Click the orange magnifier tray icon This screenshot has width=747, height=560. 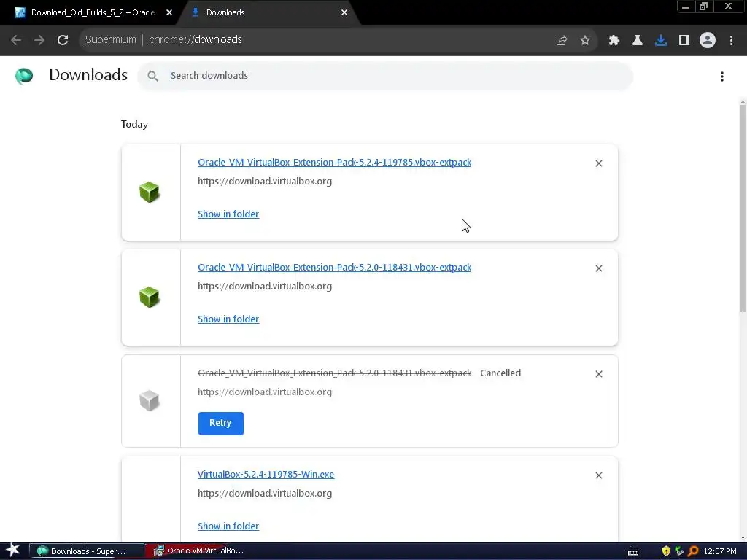tap(693, 551)
